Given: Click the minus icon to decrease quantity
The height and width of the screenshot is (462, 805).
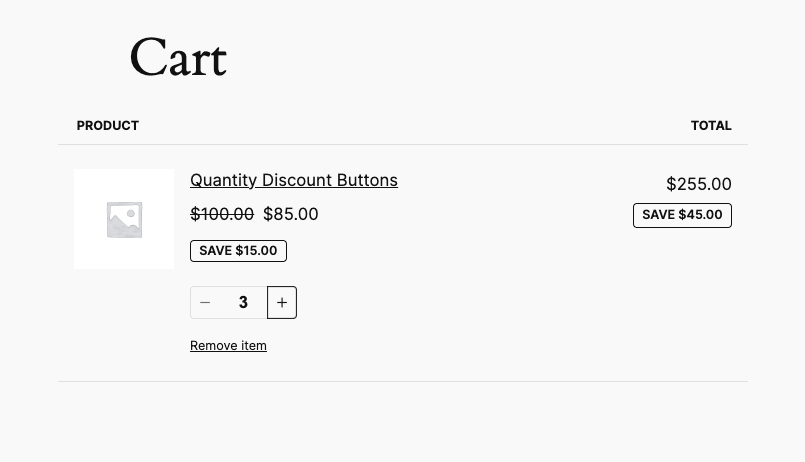Looking at the screenshot, I should 205,302.
